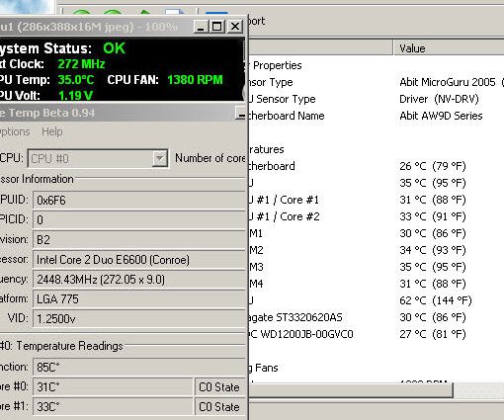
Task: Click the green 35.0°C CPU temp reading
Action: click(x=76, y=80)
